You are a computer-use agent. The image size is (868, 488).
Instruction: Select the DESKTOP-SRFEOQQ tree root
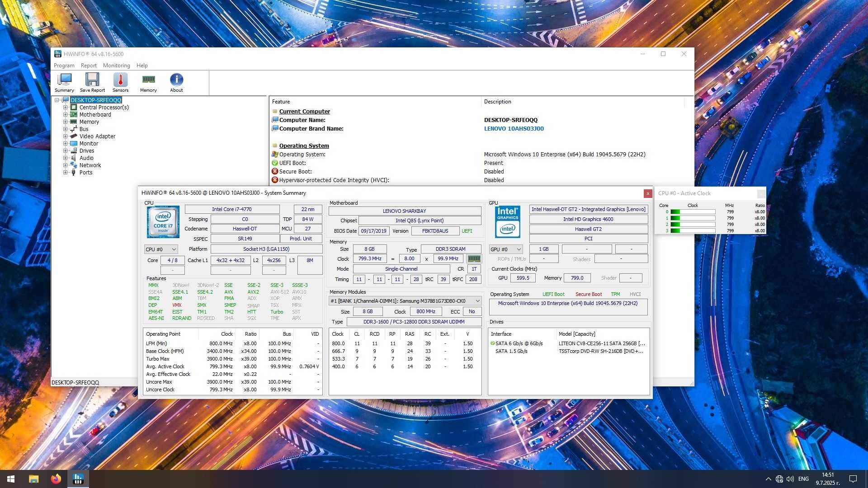[x=96, y=100]
